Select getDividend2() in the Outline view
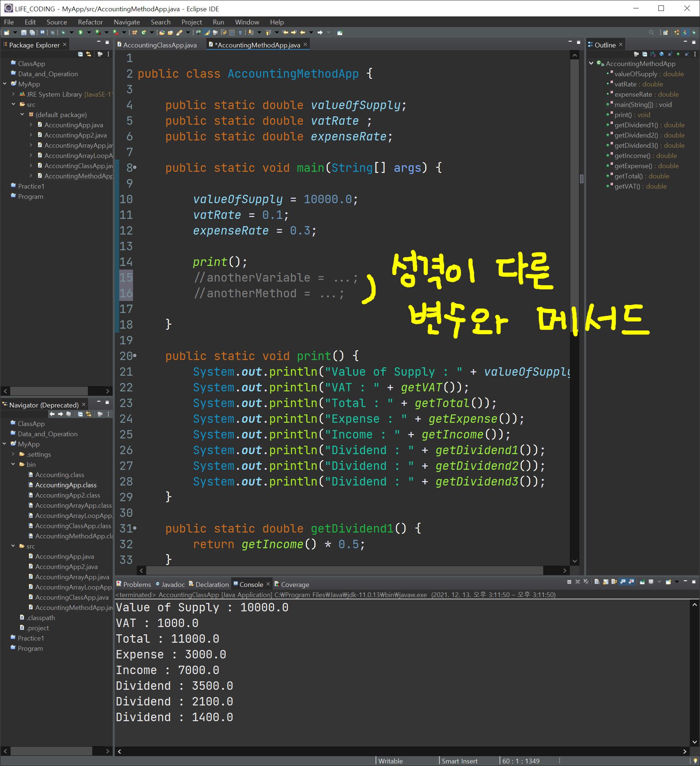 click(635, 135)
